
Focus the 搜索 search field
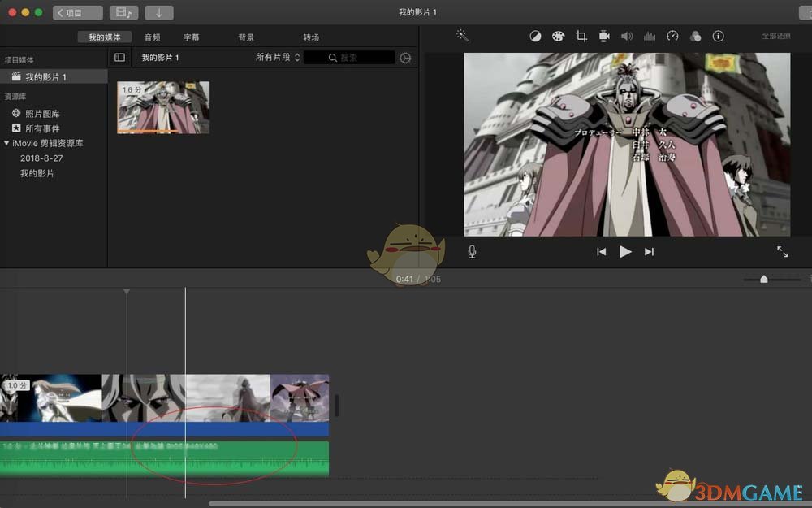pyautogui.click(x=349, y=57)
